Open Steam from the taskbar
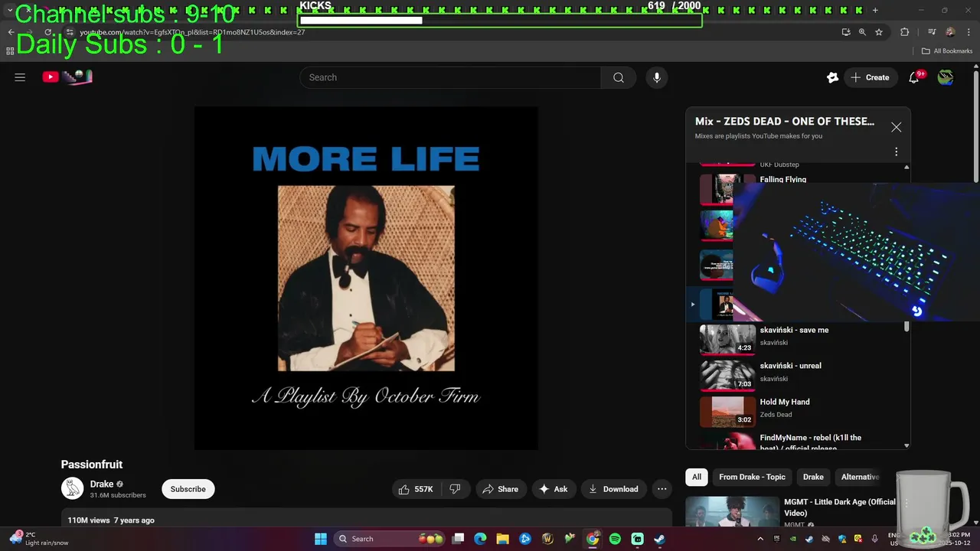980x551 pixels. point(659,539)
